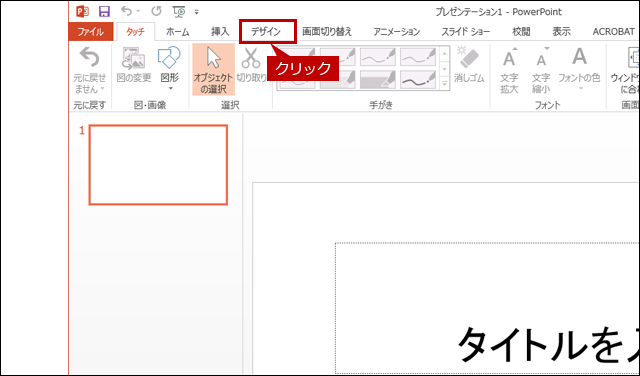This screenshot has height=376, width=640.
Task: Open Customize Quick Access Toolbar dropdown
Action: coord(196,12)
